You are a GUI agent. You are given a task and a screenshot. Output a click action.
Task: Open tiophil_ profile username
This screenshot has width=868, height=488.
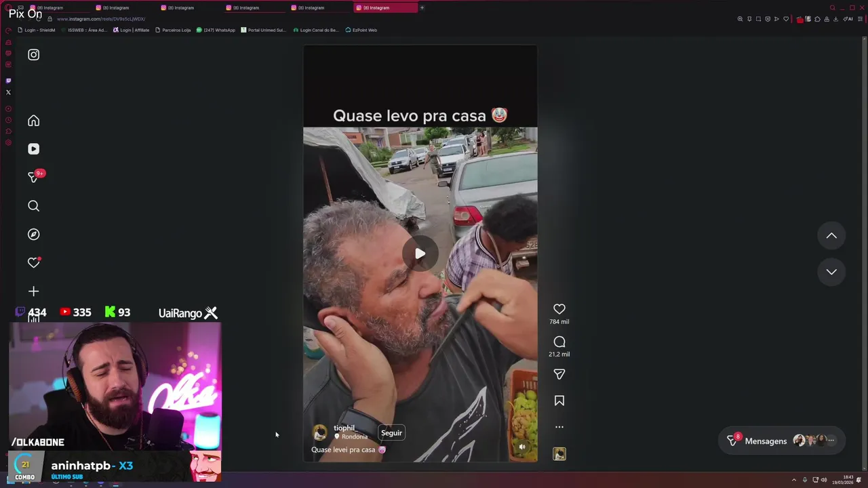(345, 428)
